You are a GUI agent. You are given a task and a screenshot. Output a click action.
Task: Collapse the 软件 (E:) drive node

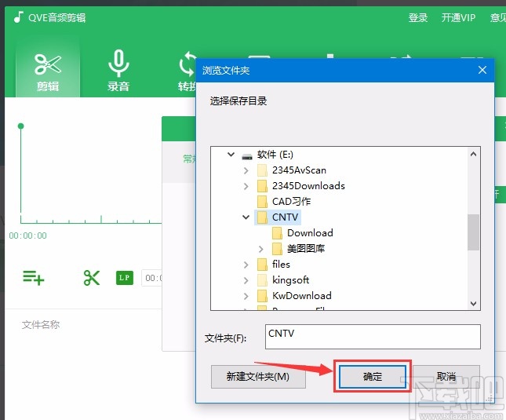pos(231,155)
